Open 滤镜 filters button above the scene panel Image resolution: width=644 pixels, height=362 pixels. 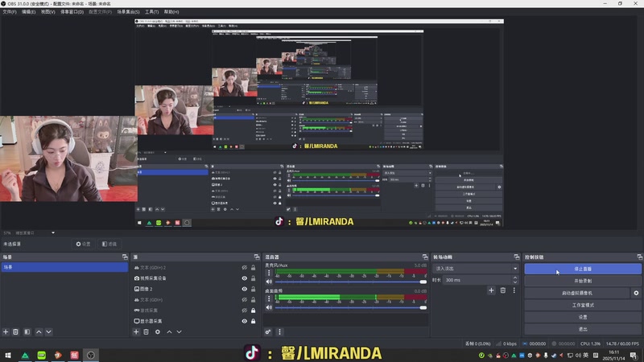[109, 244]
